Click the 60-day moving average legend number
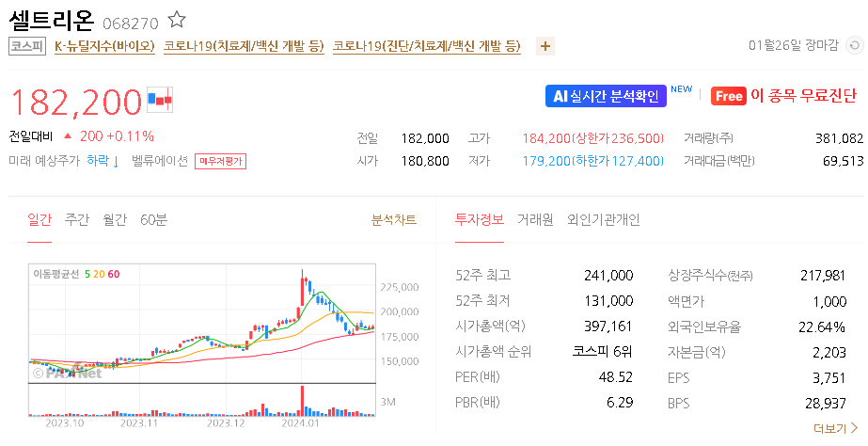The image size is (868, 446). coord(114,274)
